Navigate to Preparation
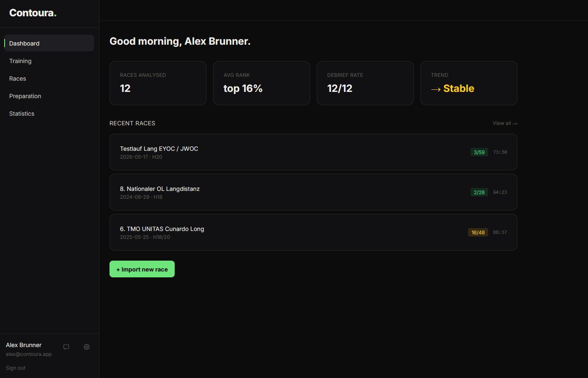Viewport: 588px width, 378px height. pyautogui.click(x=49, y=96)
